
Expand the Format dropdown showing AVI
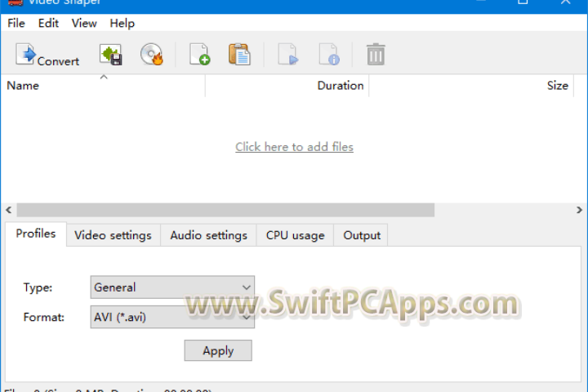tap(172, 317)
